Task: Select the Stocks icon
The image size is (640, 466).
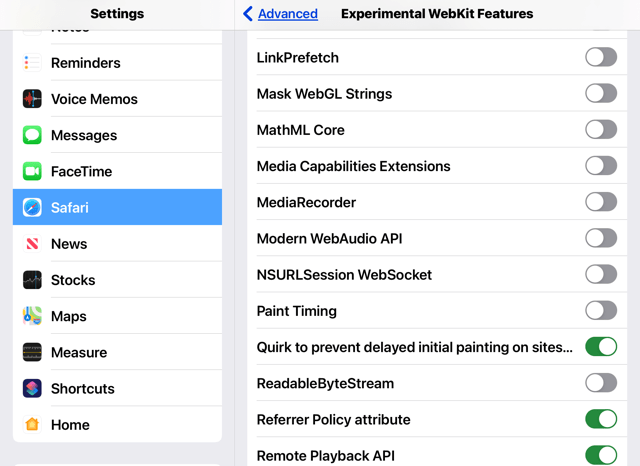Action: pyautogui.click(x=32, y=280)
